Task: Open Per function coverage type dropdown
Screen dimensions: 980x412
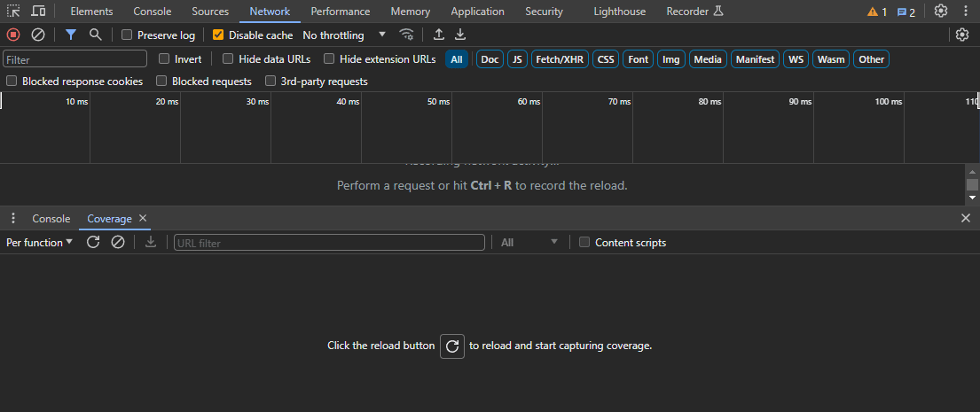Action: pyautogui.click(x=39, y=242)
